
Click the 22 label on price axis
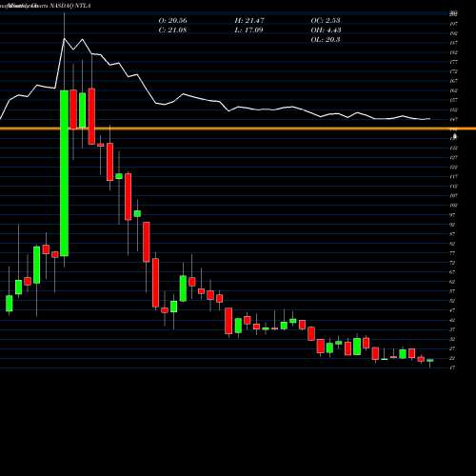click(x=453, y=358)
